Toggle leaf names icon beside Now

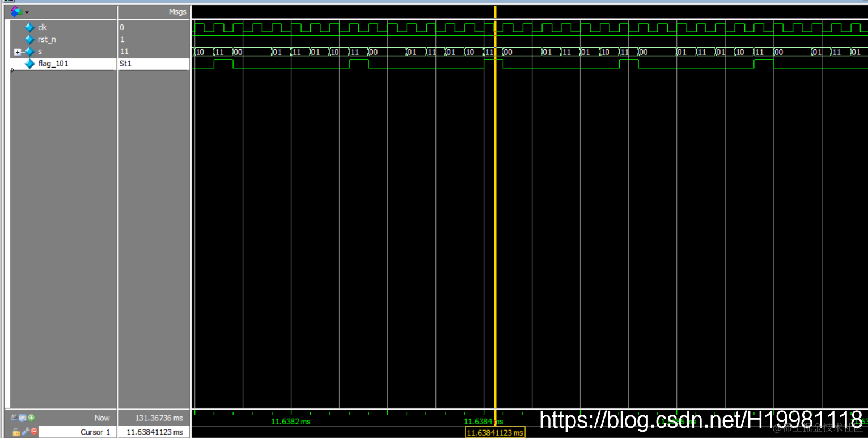pyautogui.click(x=14, y=418)
